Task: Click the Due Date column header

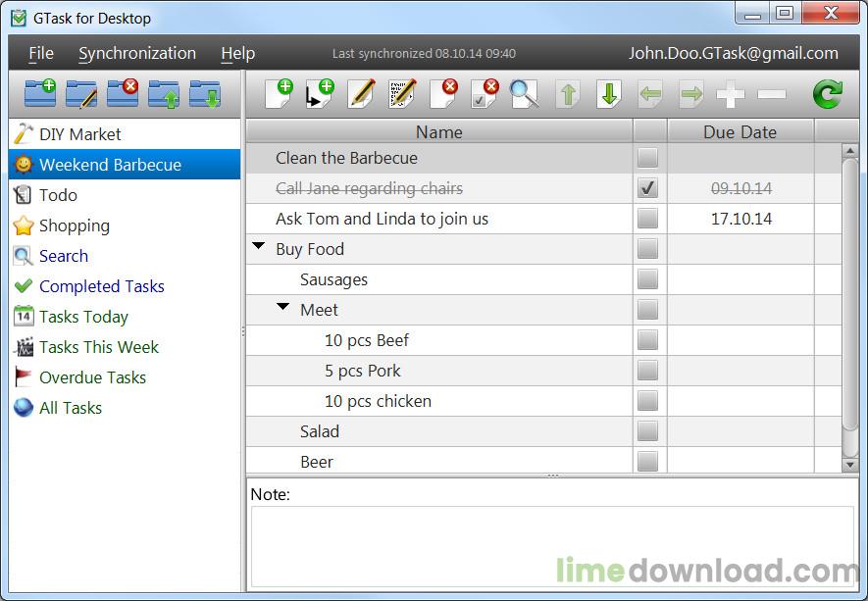Action: 740,131
